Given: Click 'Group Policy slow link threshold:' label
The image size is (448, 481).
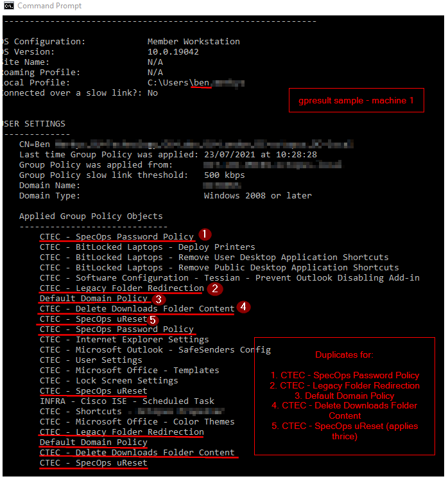Looking at the screenshot, I should (x=103, y=175).
